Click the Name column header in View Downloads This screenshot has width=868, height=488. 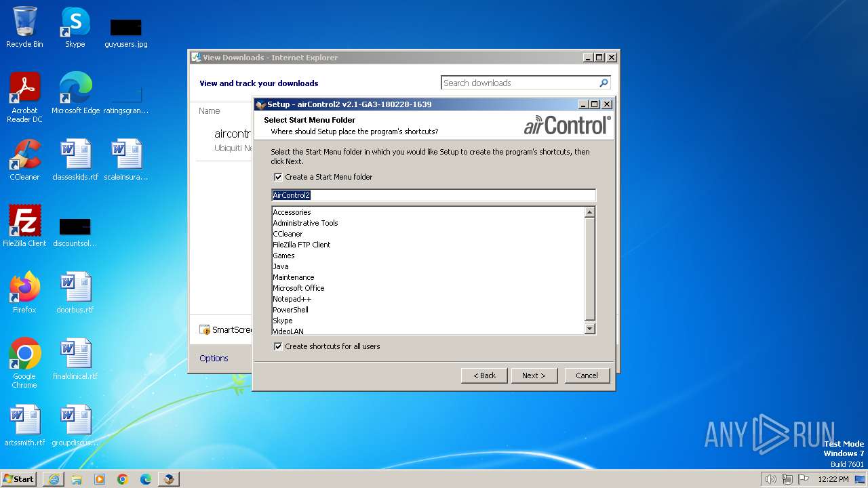(210, 110)
